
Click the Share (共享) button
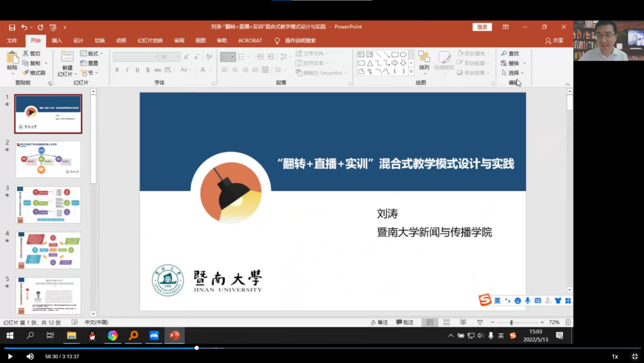(x=554, y=41)
